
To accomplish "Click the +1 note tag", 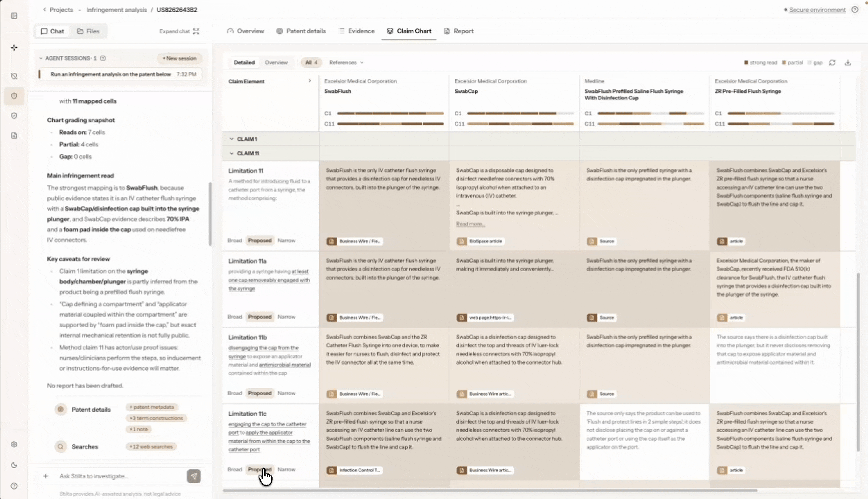I will pyautogui.click(x=138, y=430).
